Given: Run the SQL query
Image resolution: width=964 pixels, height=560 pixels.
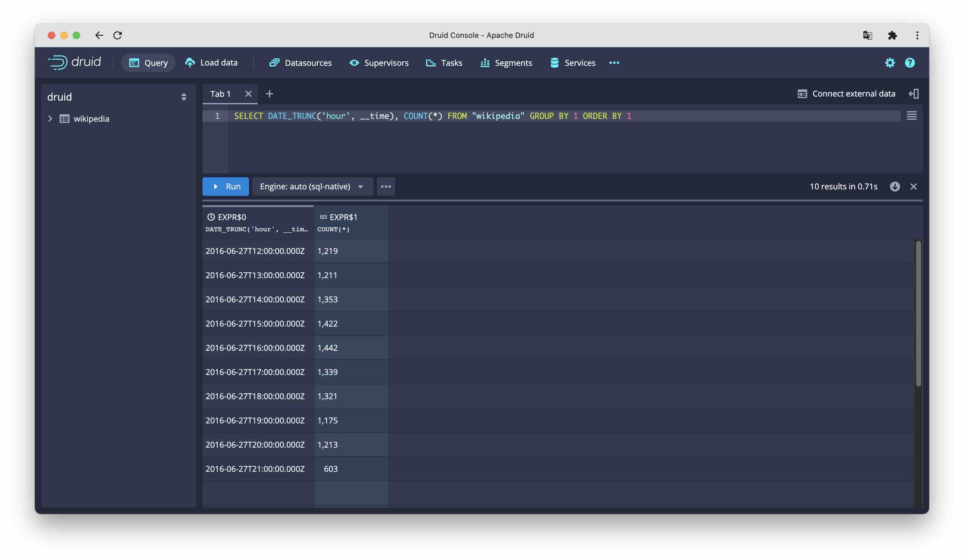Looking at the screenshot, I should tap(225, 187).
